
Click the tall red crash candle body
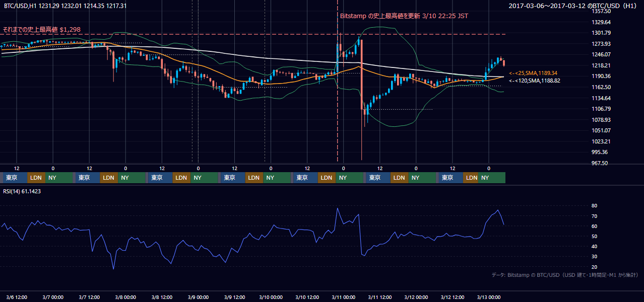click(362, 74)
